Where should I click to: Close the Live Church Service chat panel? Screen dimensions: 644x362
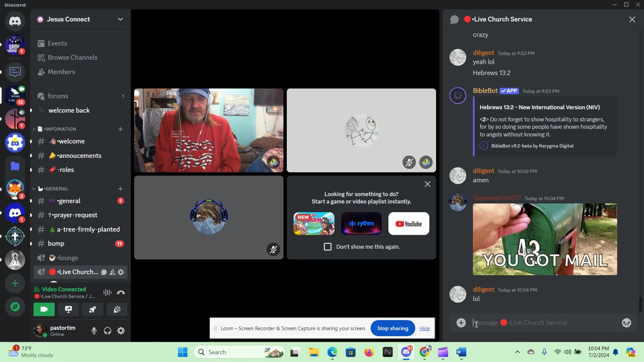632,19
